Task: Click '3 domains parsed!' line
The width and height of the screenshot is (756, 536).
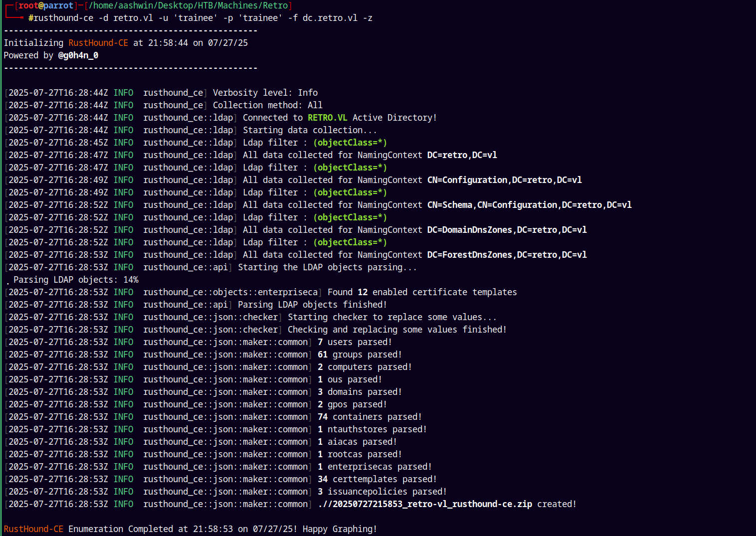Action: [360, 392]
